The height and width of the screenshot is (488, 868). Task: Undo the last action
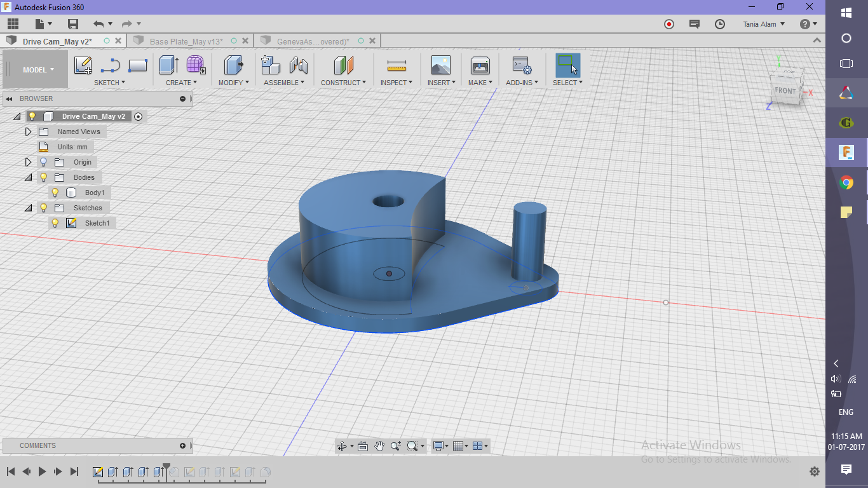point(98,24)
